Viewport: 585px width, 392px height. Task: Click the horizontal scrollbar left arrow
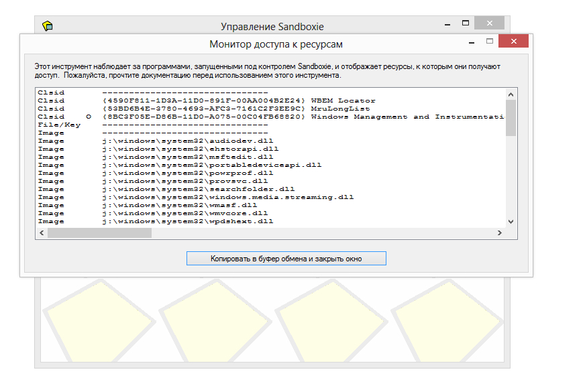coord(42,233)
